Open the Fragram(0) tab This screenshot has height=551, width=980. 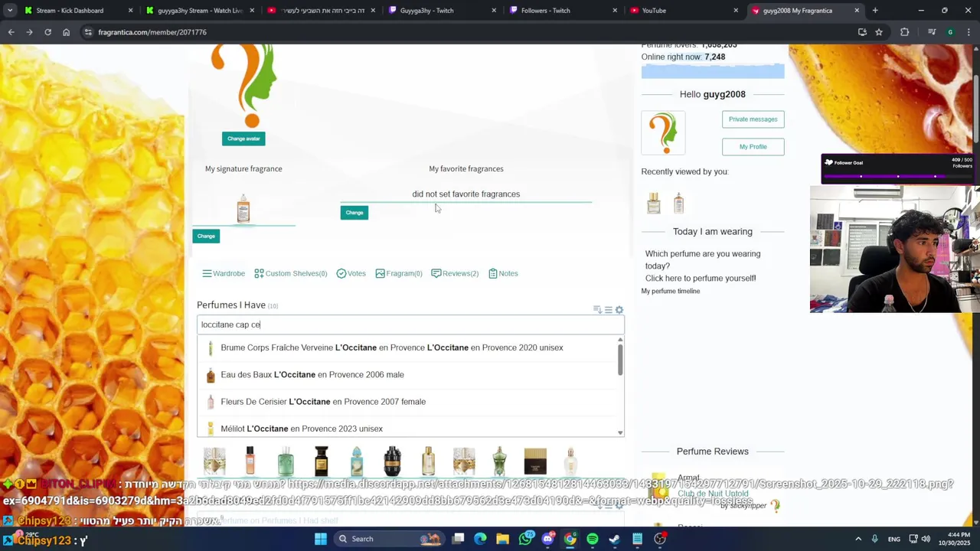click(399, 273)
